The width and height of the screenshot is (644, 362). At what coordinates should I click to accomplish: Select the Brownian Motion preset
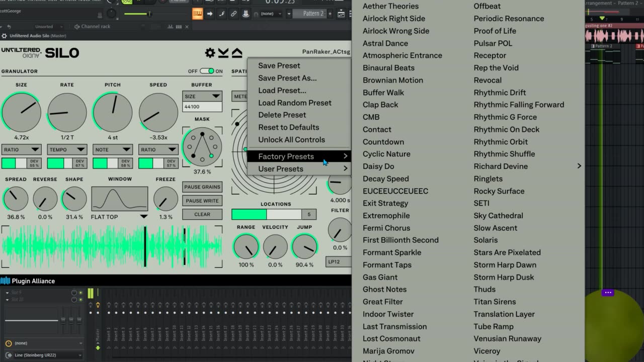pyautogui.click(x=393, y=80)
